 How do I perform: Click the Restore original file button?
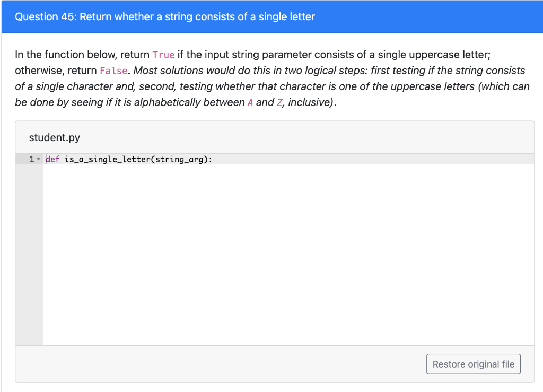[x=473, y=364]
